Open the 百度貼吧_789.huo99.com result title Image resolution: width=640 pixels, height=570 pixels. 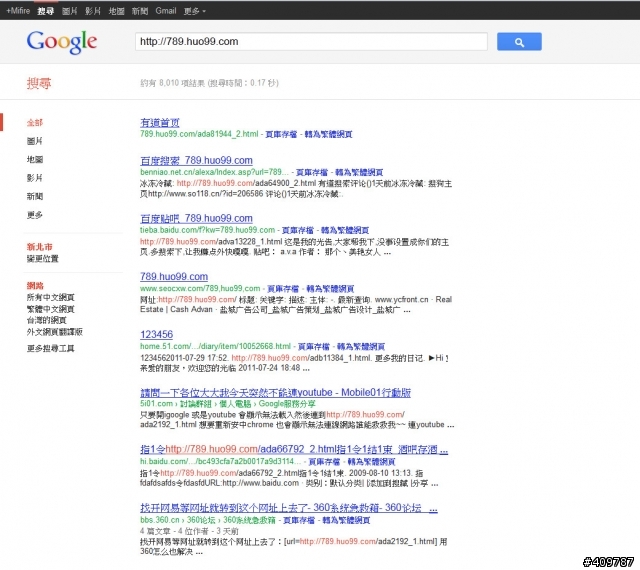[196, 218]
